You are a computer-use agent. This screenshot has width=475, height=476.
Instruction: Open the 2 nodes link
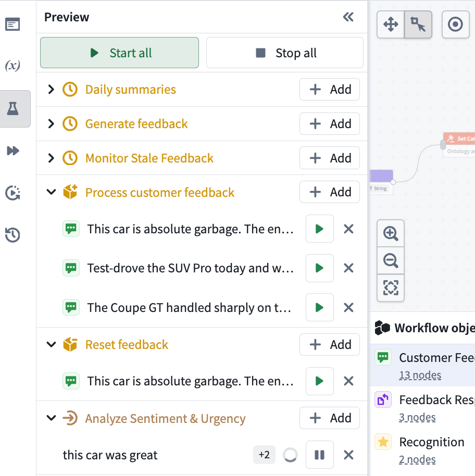(417, 460)
